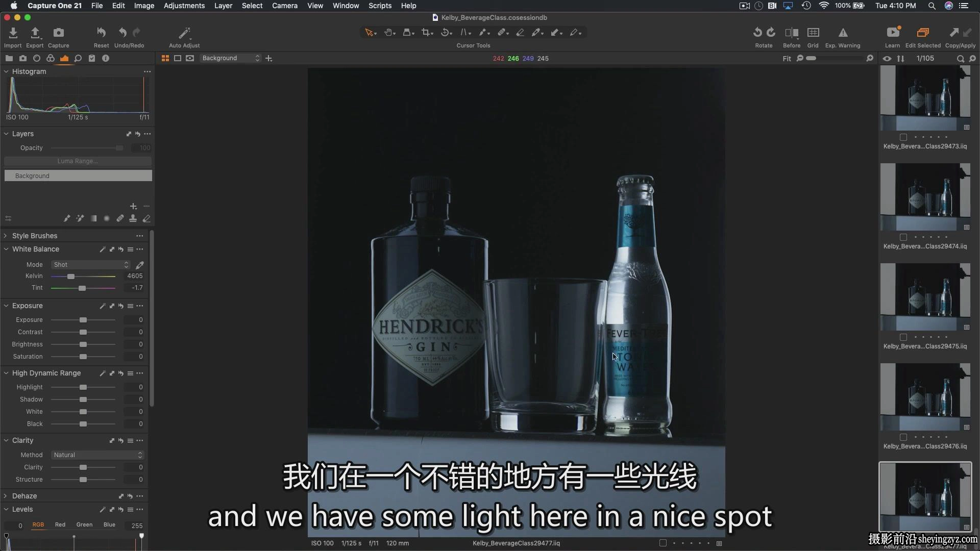This screenshot has height=551, width=980.
Task: Click the Import icon in toolbar
Action: (13, 33)
